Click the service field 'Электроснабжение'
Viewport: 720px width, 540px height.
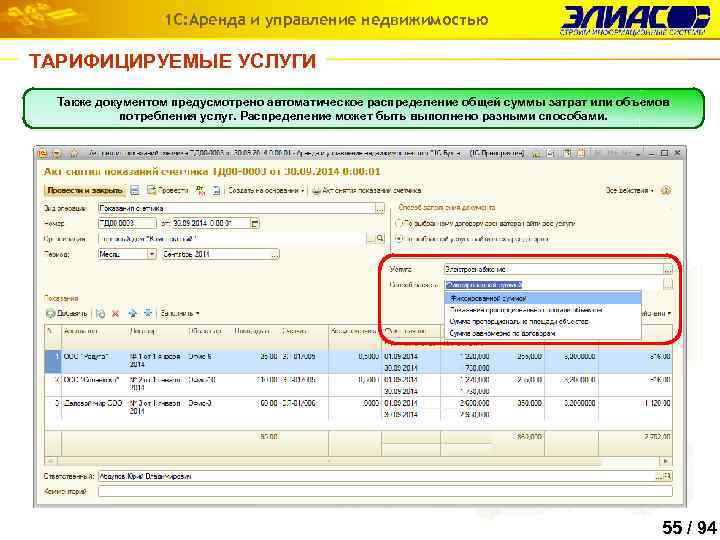click(553, 270)
